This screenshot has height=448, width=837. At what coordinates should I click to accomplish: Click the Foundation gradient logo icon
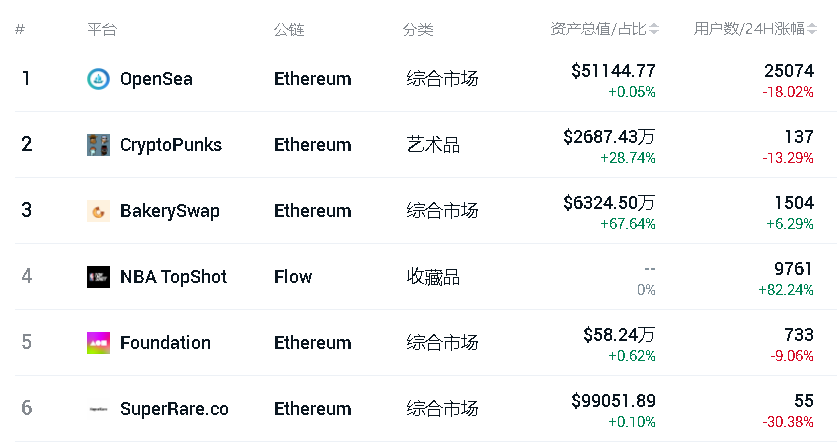[x=98, y=343]
